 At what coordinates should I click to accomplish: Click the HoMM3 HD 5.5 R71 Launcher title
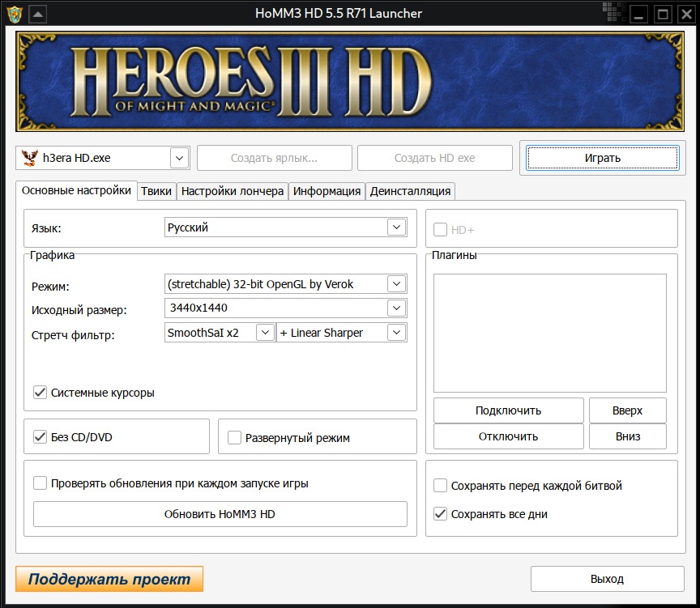click(339, 14)
